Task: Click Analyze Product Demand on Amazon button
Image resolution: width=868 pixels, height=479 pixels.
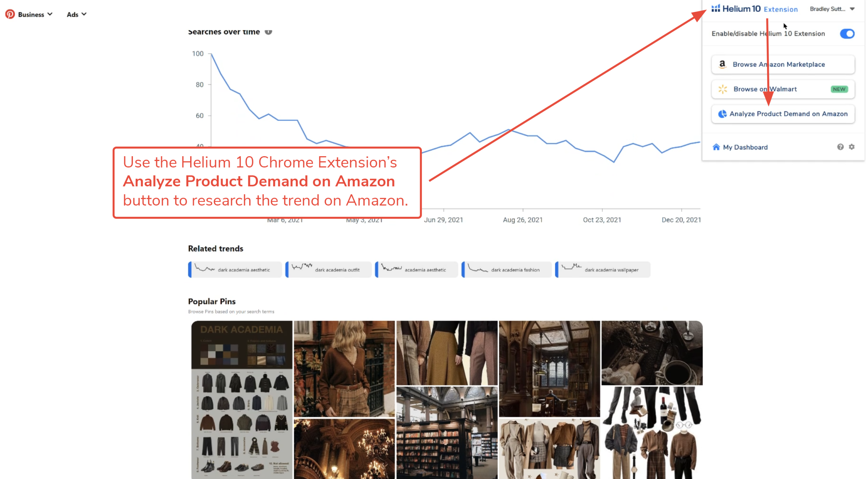Action: coord(783,114)
